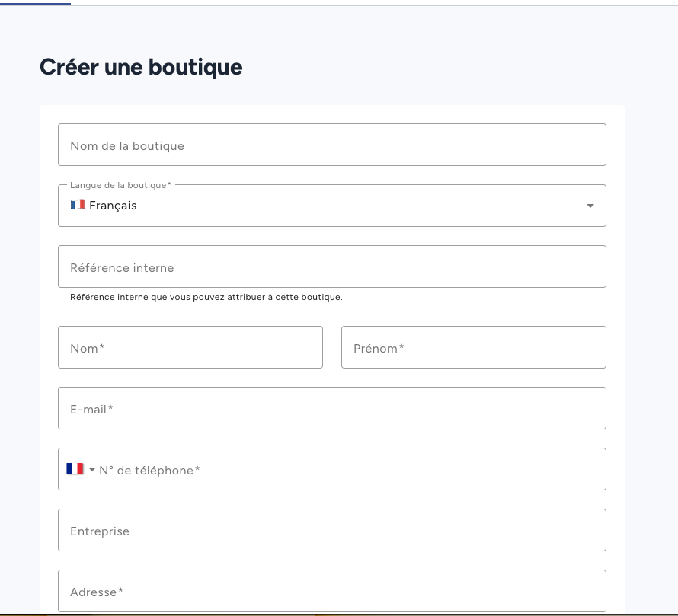The width and height of the screenshot is (678, 616).
Task: Click the Créer une boutique heading
Action: point(141,67)
